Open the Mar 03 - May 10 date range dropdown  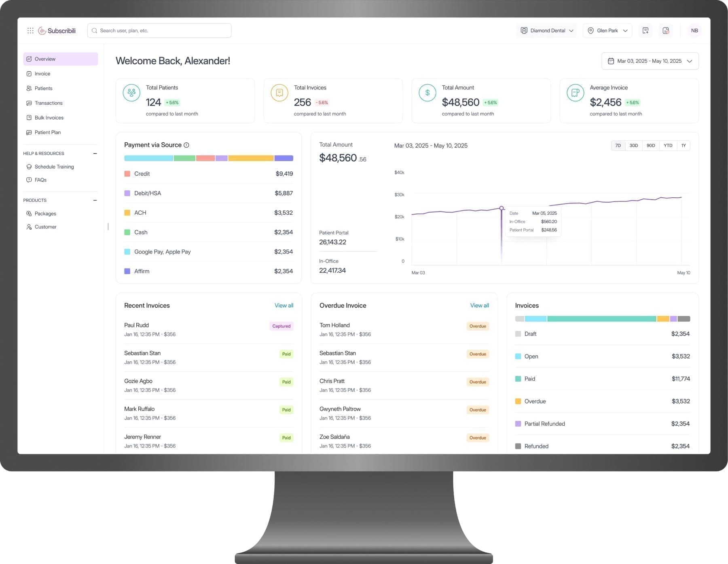[650, 61]
